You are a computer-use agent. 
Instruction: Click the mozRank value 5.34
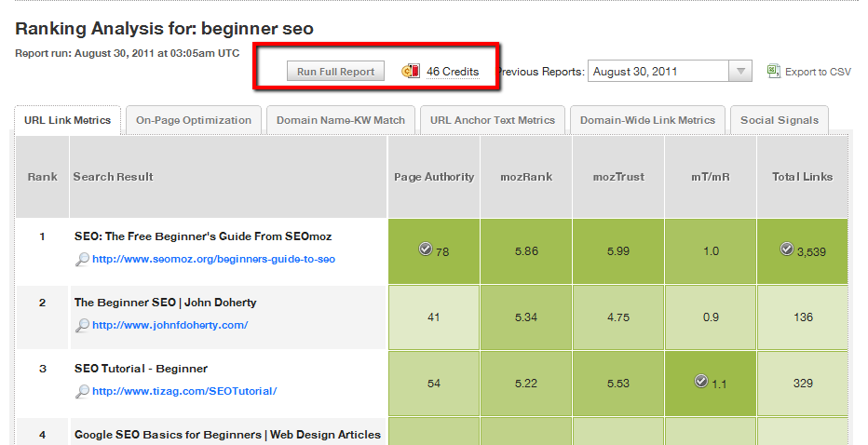526,317
